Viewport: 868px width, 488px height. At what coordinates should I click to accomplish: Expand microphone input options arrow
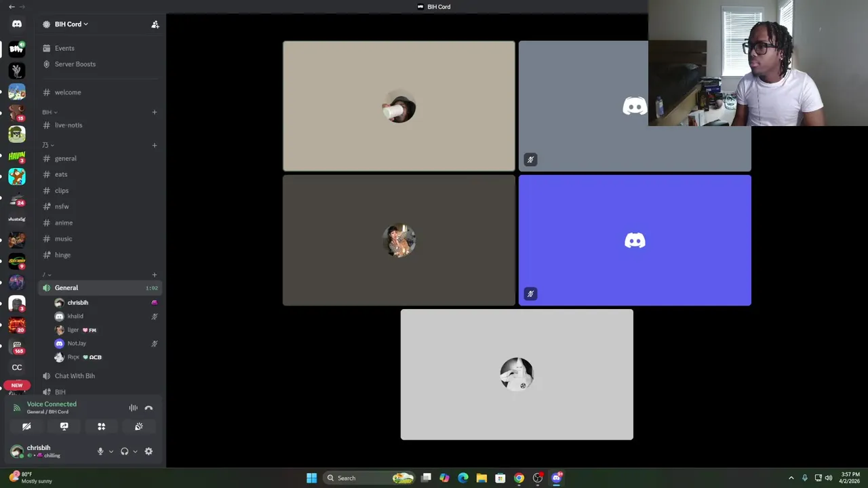(111, 451)
